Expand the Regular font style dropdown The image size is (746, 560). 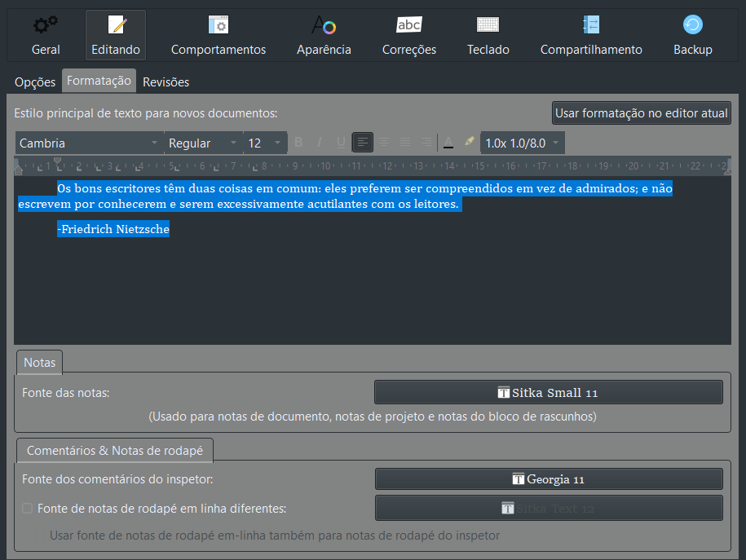(x=202, y=143)
